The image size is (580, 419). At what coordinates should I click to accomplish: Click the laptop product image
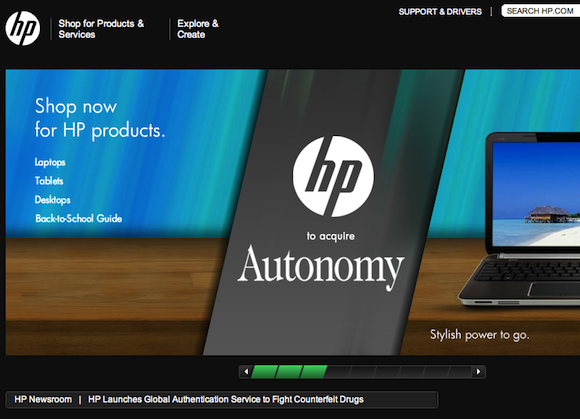tap(519, 219)
